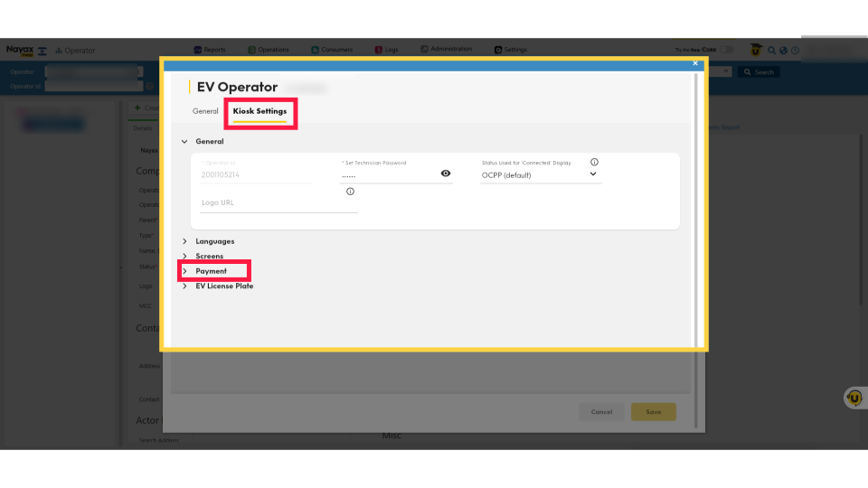Show the technician password with eye icon
This screenshot has width=868, height=488.
coord(446,174)
